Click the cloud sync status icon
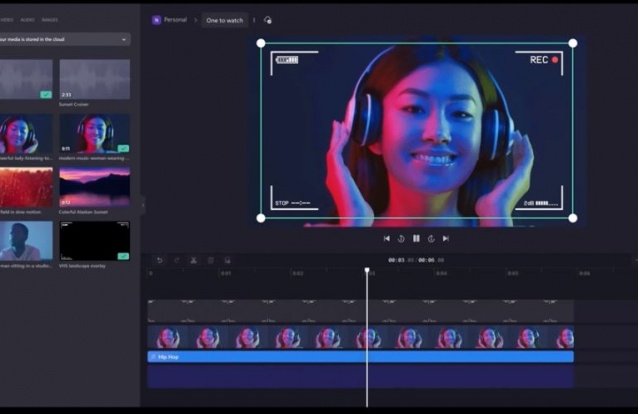Image resolution: width=638 pixels, height=414 pixels. 267,20
